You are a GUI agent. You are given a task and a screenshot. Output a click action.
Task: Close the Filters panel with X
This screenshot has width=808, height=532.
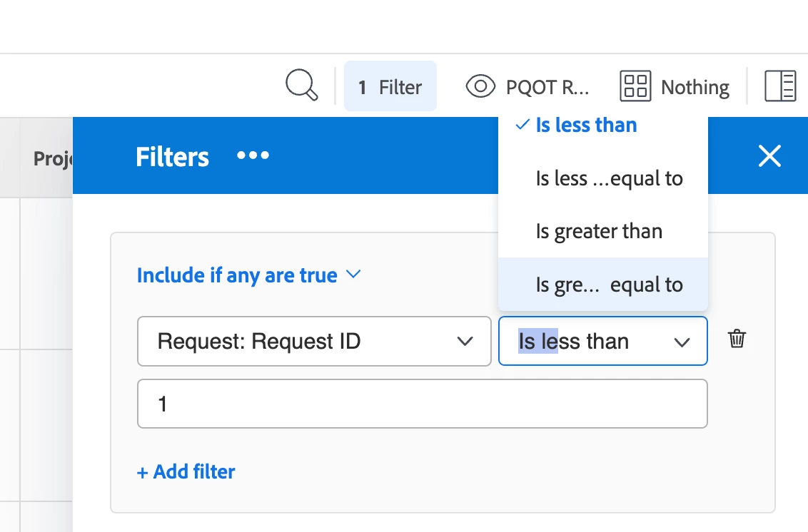coord(769,155)
